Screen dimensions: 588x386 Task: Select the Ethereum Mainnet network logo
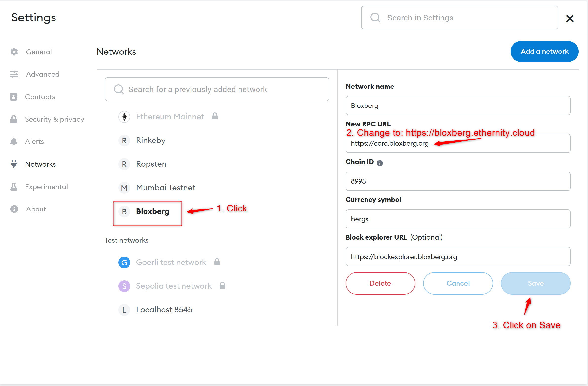click(x=124, y=117)
